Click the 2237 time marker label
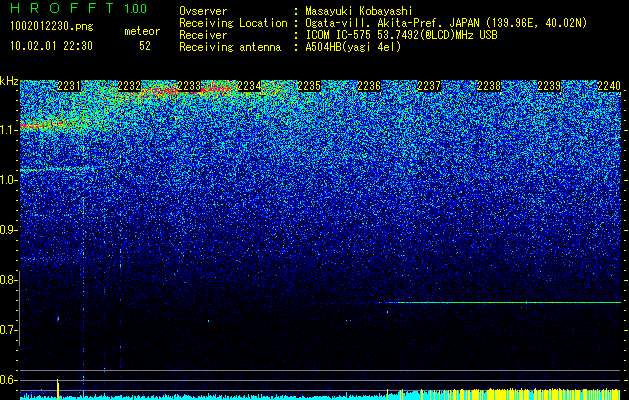 (x=429, y=86)
